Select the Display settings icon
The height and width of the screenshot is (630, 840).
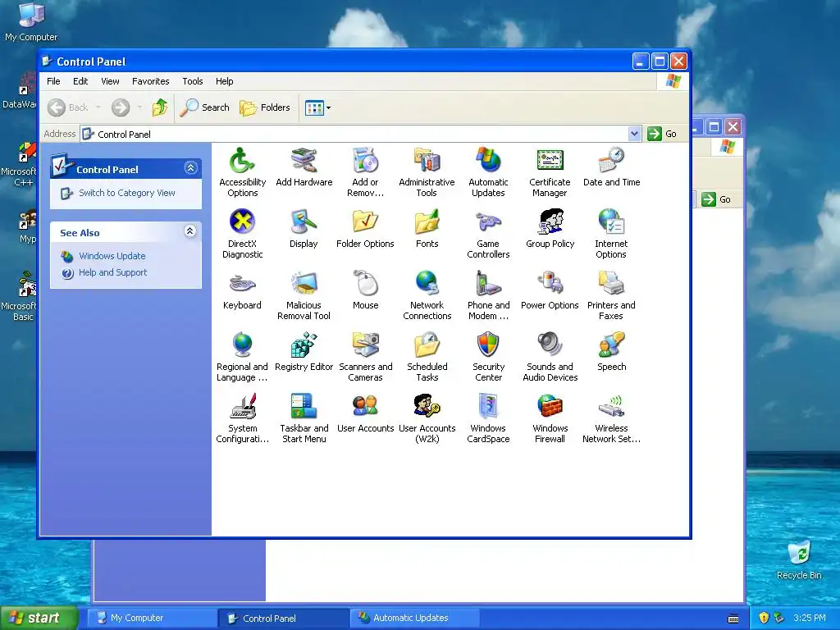pyautogui.click(x=304, y=221)
